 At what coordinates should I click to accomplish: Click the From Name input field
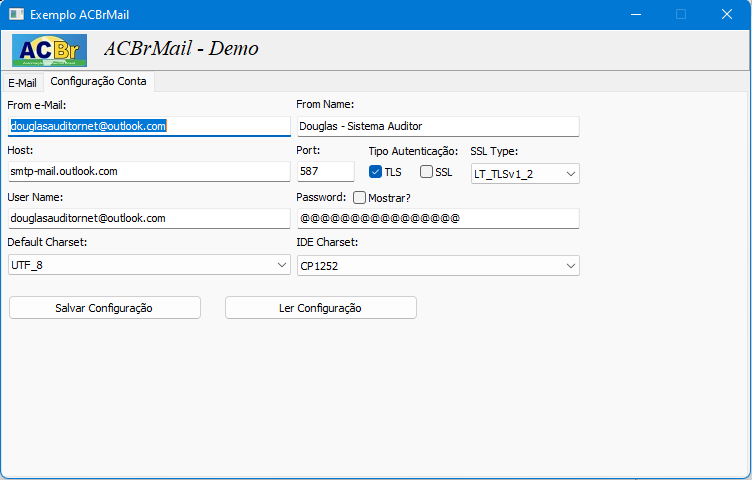[438, 126]
